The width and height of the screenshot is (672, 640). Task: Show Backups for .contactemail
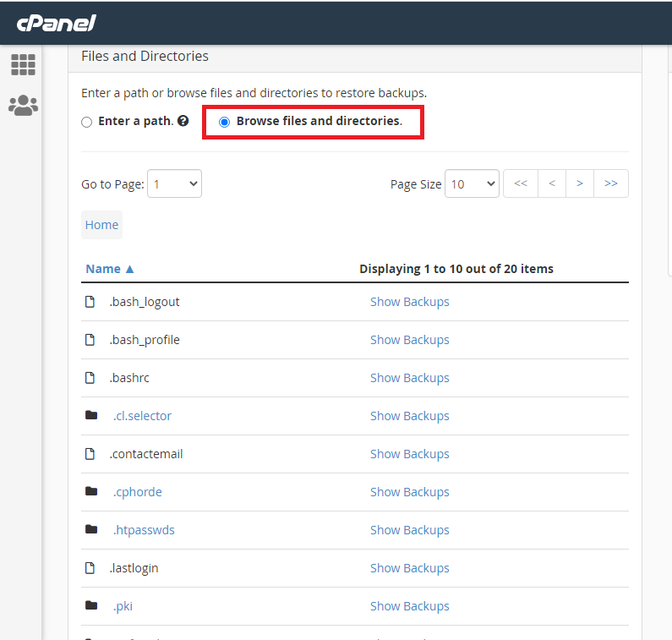point(410,454)
